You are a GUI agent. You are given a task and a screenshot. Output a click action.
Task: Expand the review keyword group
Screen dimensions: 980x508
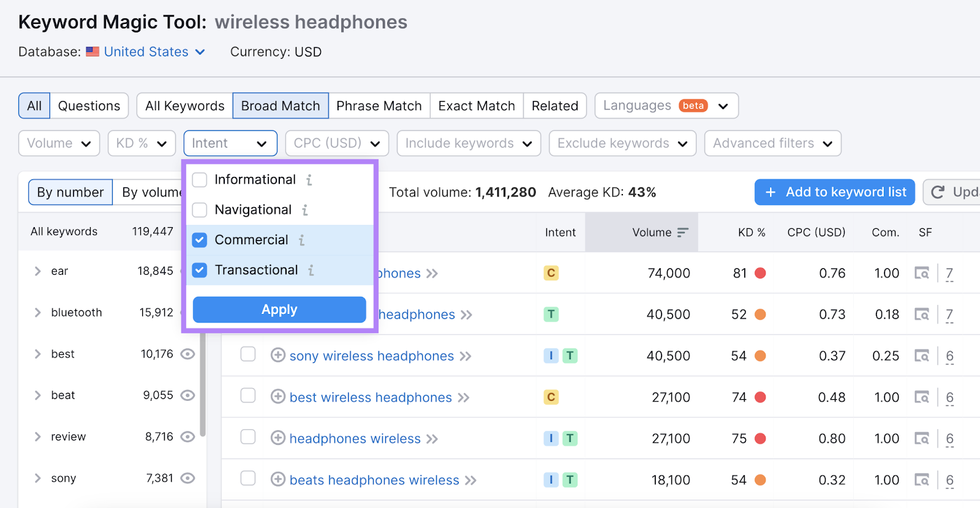(x=37, y=436)
